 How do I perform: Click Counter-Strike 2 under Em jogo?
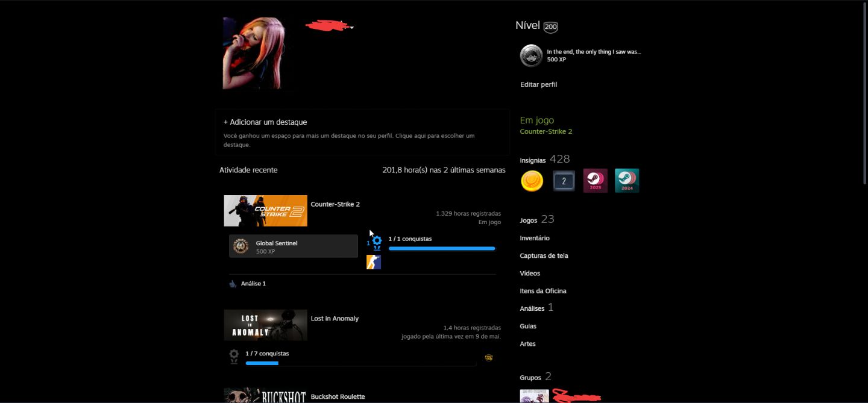(x=546, y=131)
